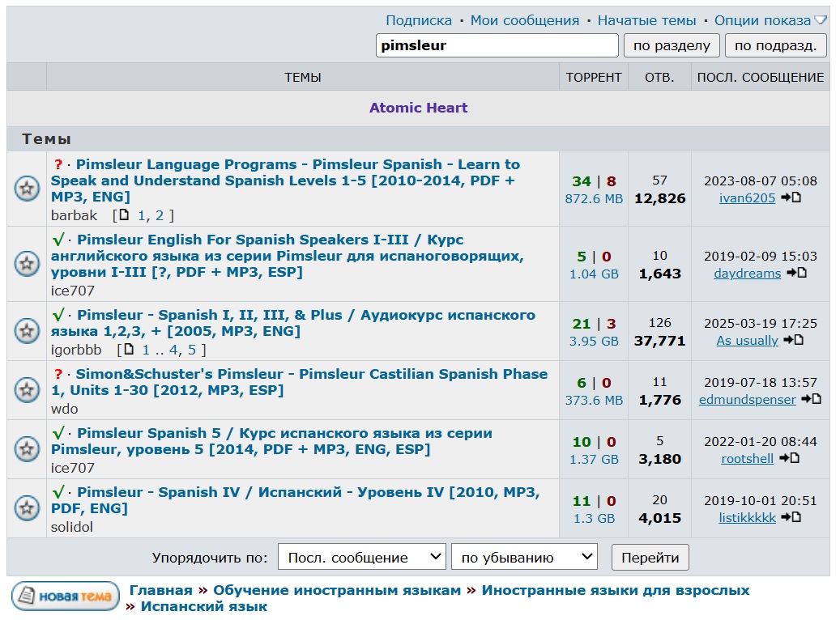The height and width of the screenshot is (620, 840).
Task: Open the по убыванию order dropdown
Action: pyautogui.click(x=524, y=558)
